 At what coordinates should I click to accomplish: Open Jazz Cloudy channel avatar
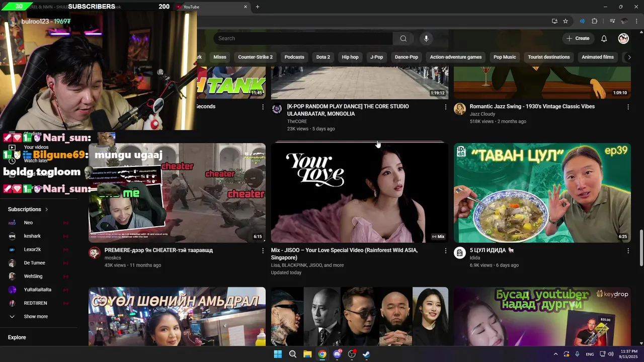pos(460,109)
